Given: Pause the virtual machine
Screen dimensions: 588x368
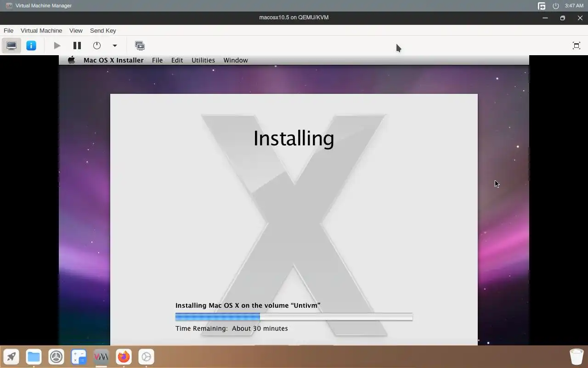Looking at the screenshot, I should coord(77,46).
